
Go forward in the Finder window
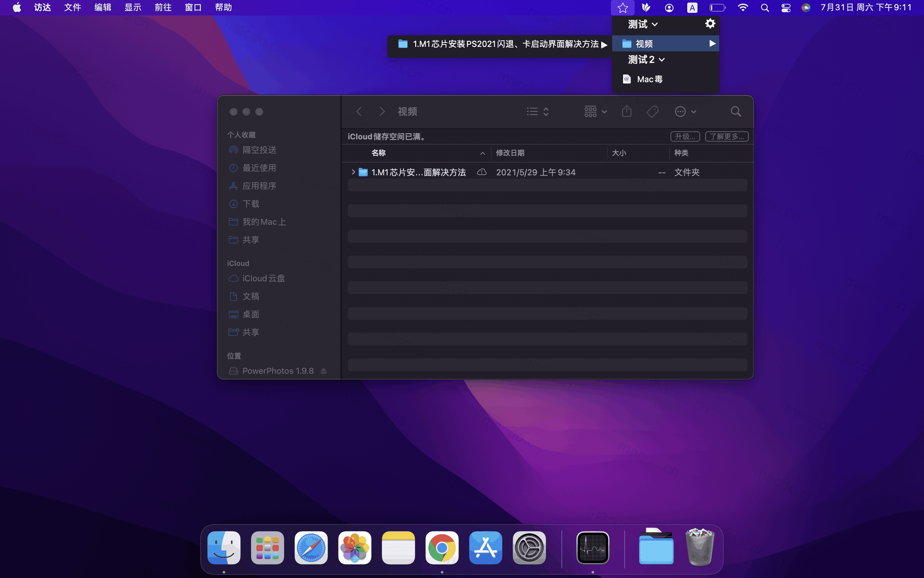point(382,111)
